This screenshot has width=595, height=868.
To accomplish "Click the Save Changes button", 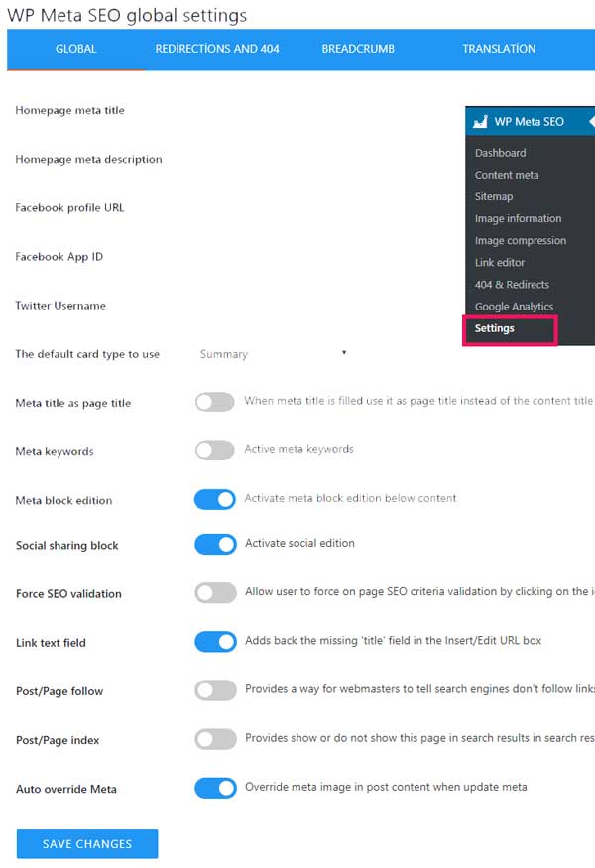I will [x=87, y=843].
